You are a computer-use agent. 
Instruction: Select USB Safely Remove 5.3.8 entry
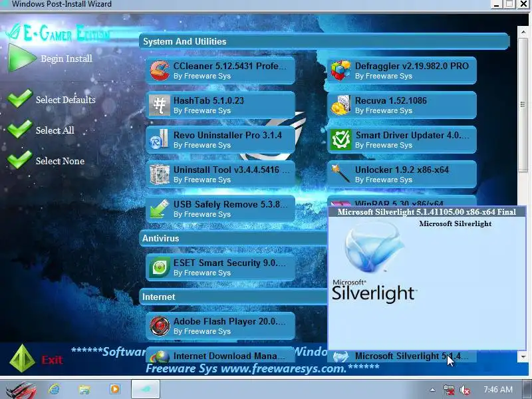point(221,209)
